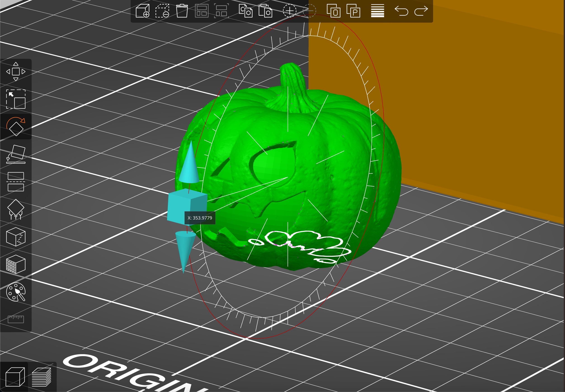This screenshot has height=392, width=565.
Task: Select the Cut tool
Action: point(16,182)
